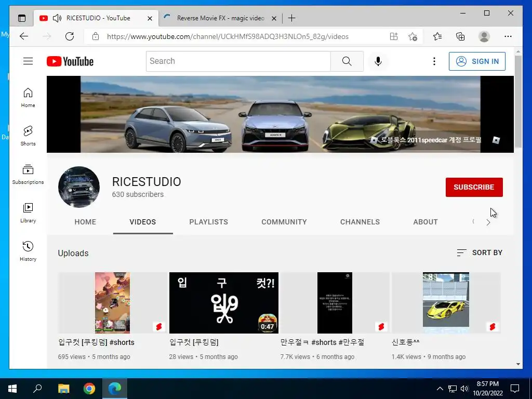Viewport: 532px width, 399px height.
Task: Go back with browser back arrow
Action: click(x=24, y=36)
